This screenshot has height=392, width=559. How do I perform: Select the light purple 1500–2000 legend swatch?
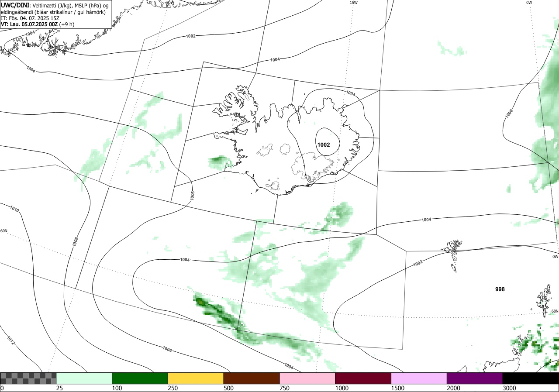pyautogui.click(x=419, y=378)
